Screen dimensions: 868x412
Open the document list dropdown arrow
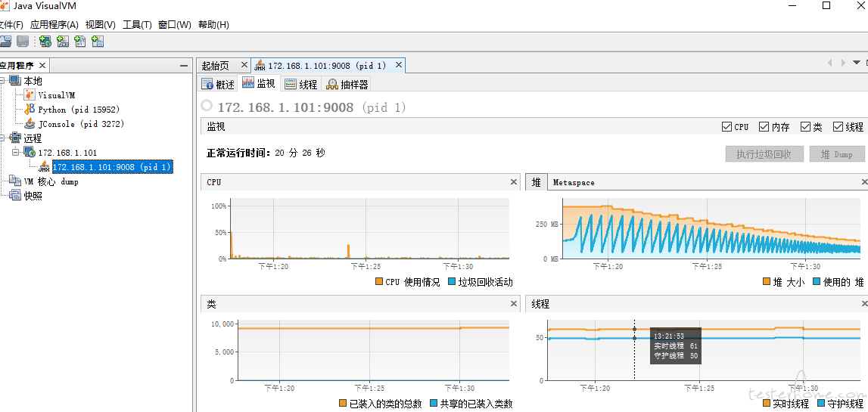click(857, 63)
